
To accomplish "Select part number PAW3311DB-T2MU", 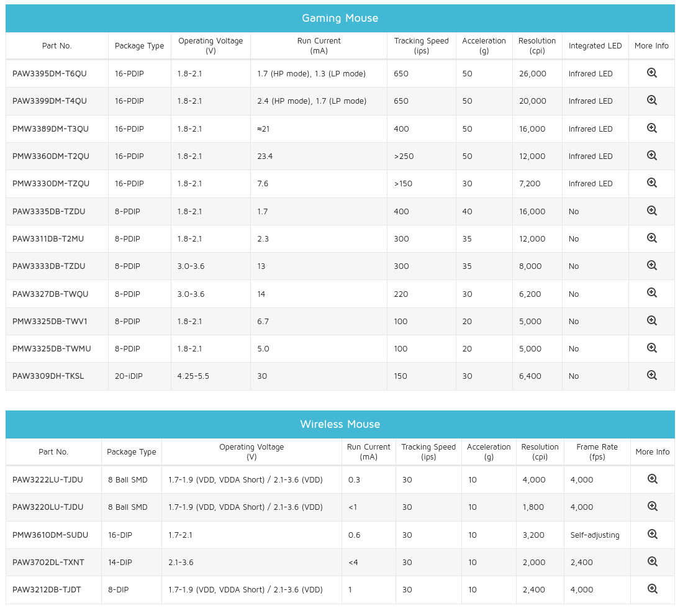I will point(48,238).
